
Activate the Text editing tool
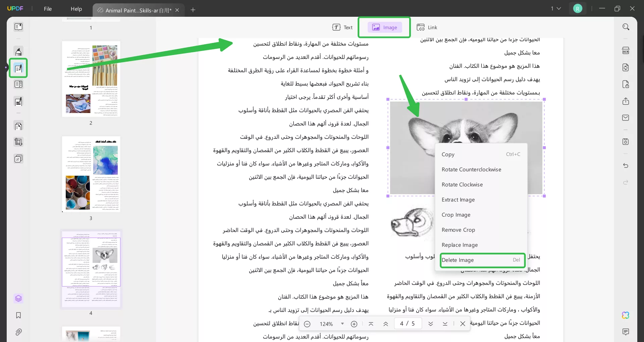click(x=342, y=27)
